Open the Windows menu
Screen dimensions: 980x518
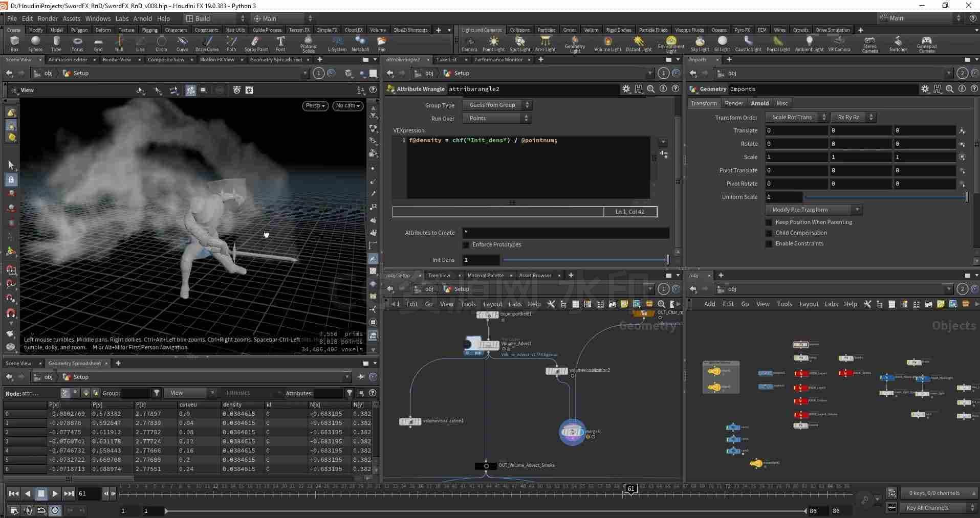(x=98, y=18)
